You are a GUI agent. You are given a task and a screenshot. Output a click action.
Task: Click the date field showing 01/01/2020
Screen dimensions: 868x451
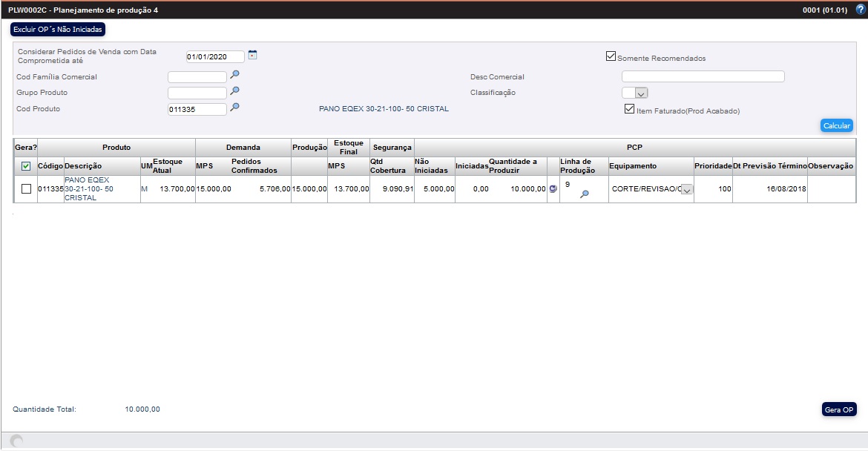[x=215, y=57]
